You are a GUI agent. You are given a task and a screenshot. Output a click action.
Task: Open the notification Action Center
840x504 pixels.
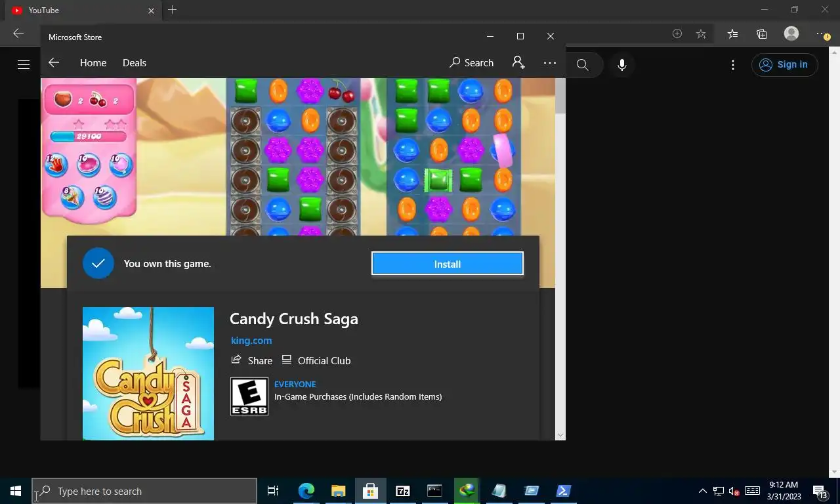(x=820, y=491)
